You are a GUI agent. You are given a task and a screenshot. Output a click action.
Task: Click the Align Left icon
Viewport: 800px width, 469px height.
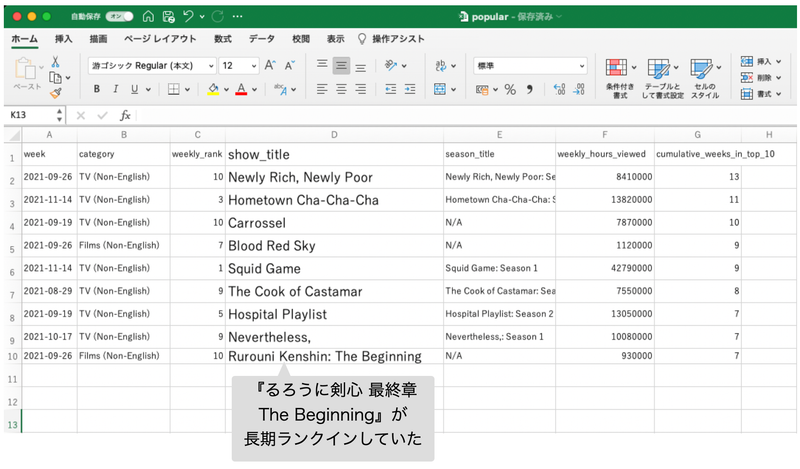(322, 89)
